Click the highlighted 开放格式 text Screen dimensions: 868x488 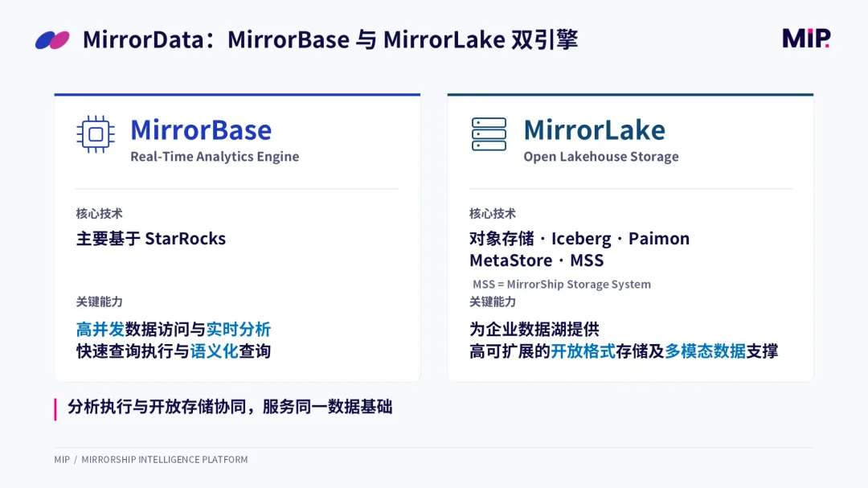[583, 351]
